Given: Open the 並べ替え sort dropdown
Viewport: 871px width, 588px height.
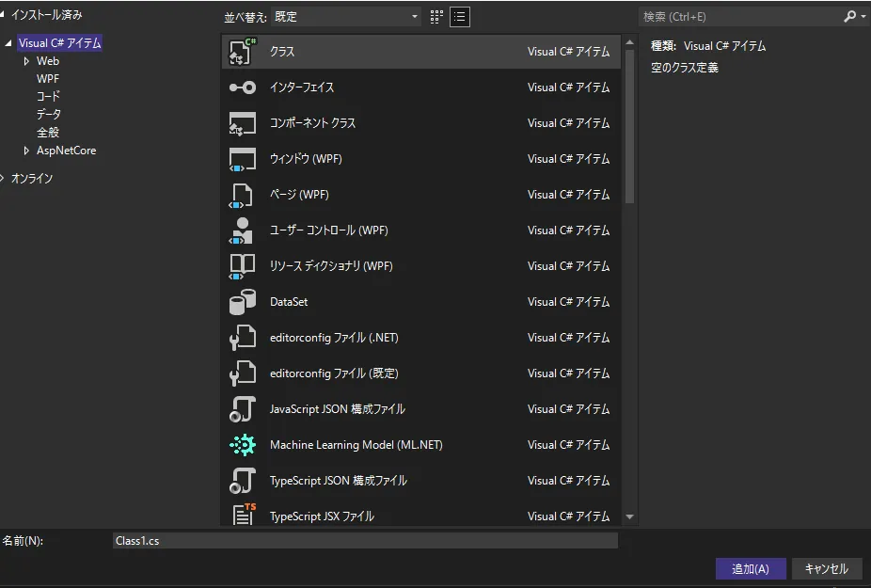Looking at the screenshot, I should tap(345, 17).
